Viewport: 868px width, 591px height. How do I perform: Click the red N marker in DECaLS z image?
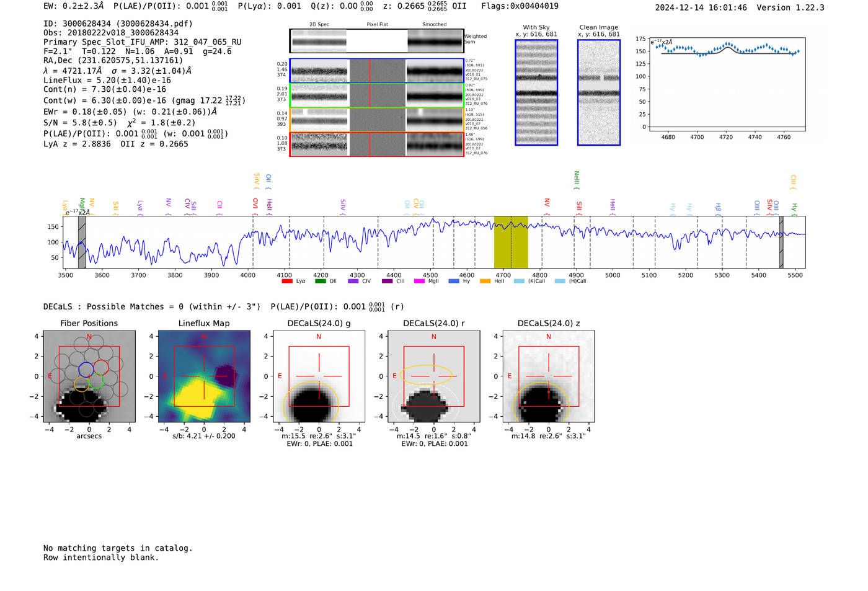(x=548, y=337)
